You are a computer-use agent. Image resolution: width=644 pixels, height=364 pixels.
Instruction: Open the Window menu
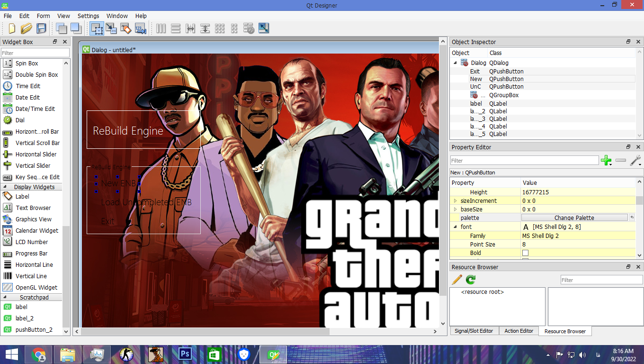(x=117, y=16)
